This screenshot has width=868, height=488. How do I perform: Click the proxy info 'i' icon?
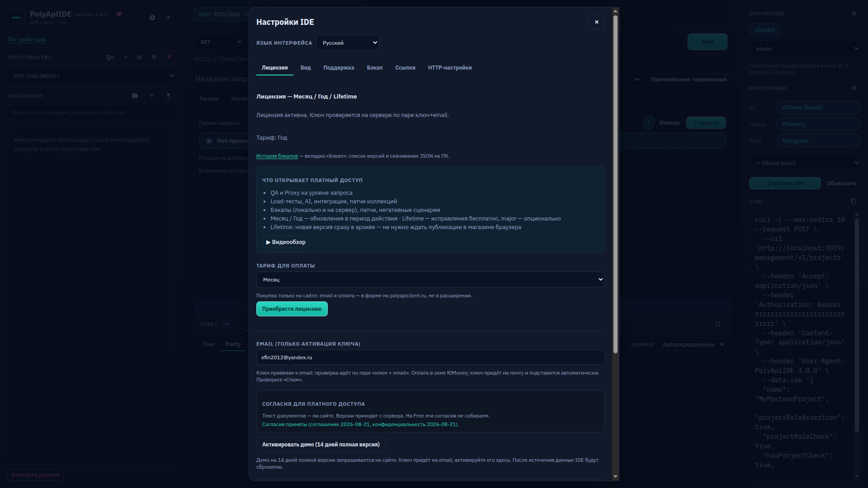tap(648, 122)
